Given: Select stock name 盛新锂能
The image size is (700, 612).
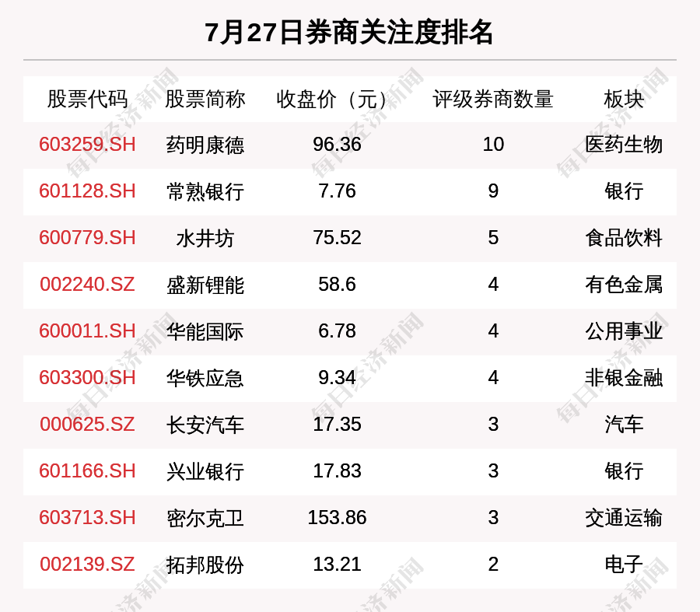Looking at the screenshot, I should click(205, 285).
